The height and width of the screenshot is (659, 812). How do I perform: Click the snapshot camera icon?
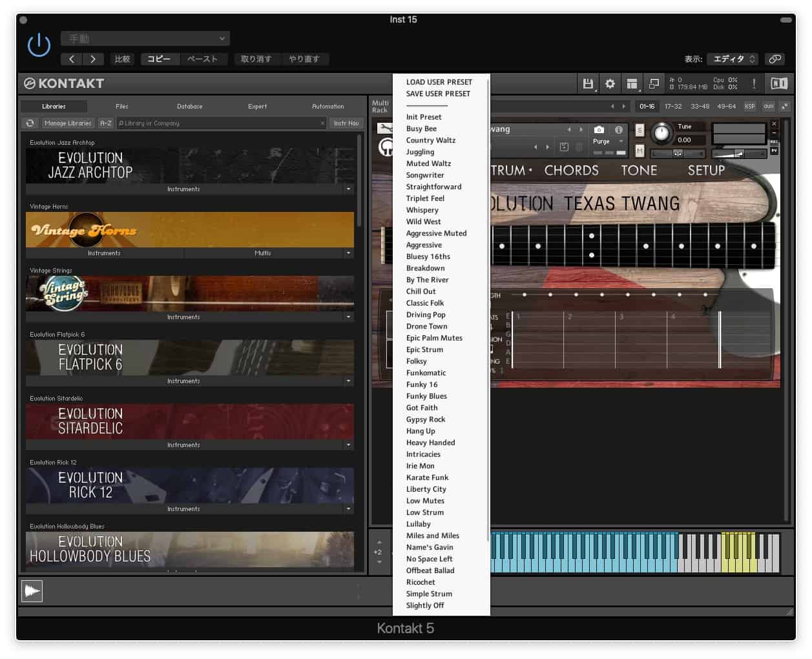(599, 129)
